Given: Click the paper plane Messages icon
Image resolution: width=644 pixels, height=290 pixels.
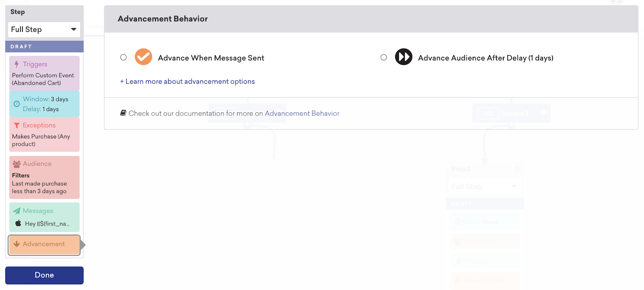Looking at the screenshot, I should [x=17, y=211].
